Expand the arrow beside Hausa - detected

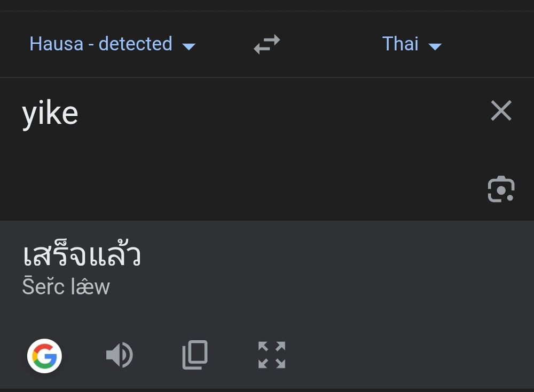pos(189,46)
